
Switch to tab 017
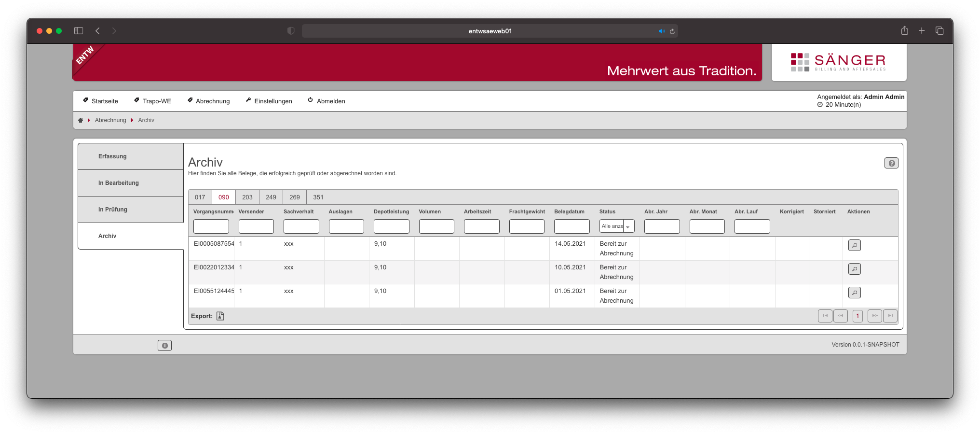[200, 197]
